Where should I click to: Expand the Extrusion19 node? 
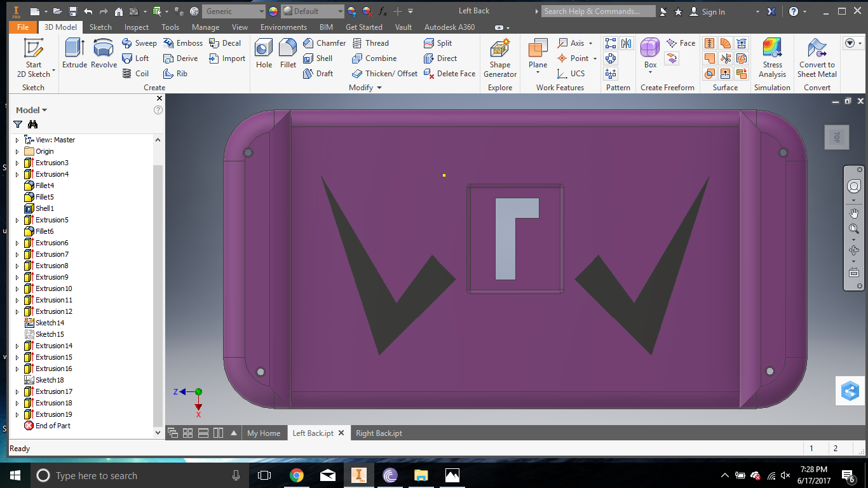17,414
